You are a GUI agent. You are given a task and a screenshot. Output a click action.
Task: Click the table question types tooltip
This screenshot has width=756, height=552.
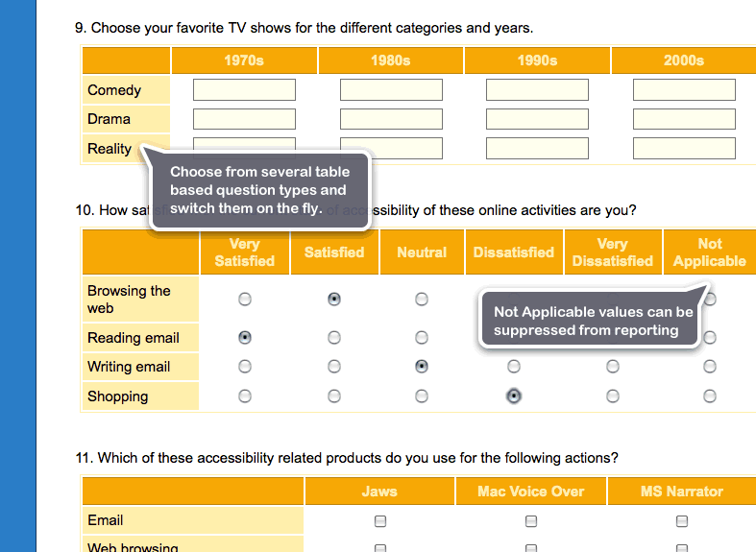[259, 190]
